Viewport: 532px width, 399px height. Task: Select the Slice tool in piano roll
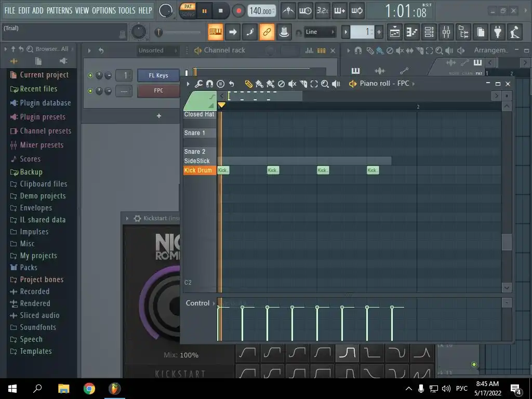(x=303, y=84)
